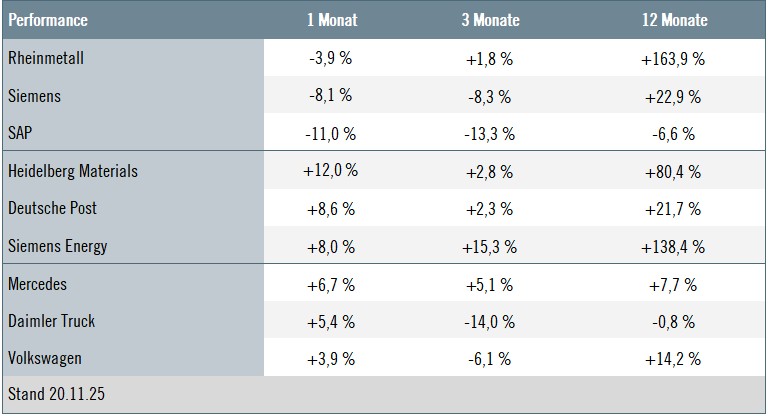Select Heidelberg Materials' +12,0 % cell

click(330, 171)
